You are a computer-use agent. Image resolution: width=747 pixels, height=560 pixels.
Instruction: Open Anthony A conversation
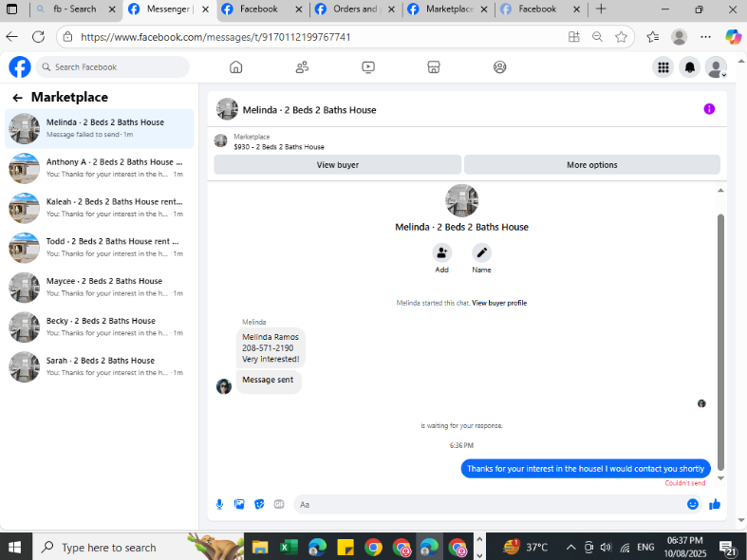point(99,168)
